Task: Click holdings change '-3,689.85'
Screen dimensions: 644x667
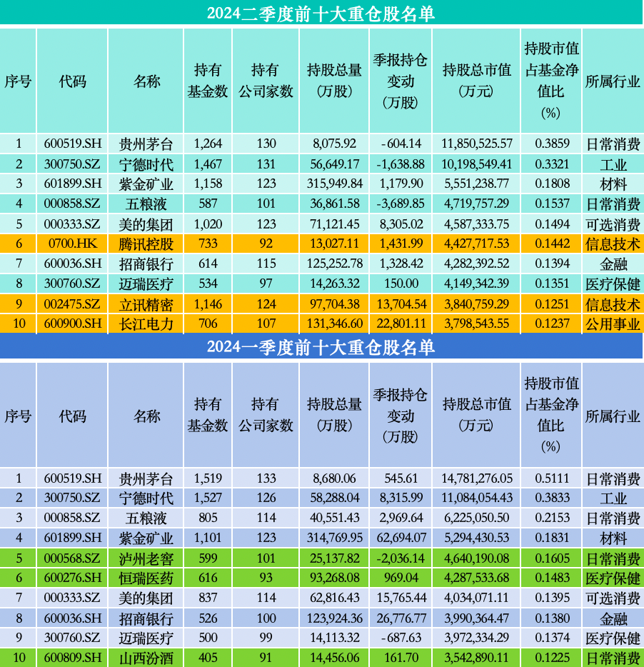Action: [x=401, y=204]
